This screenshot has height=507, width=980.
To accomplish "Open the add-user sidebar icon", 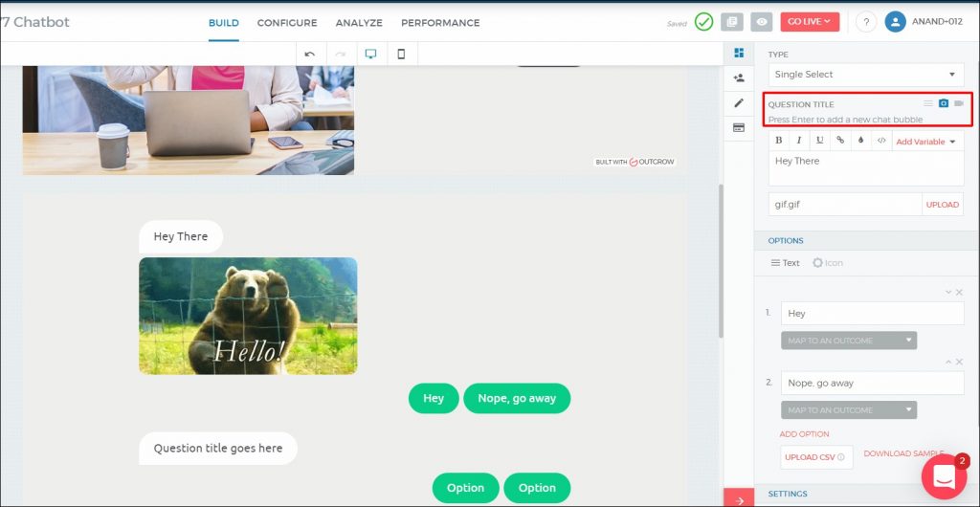I will coord(738,78).
